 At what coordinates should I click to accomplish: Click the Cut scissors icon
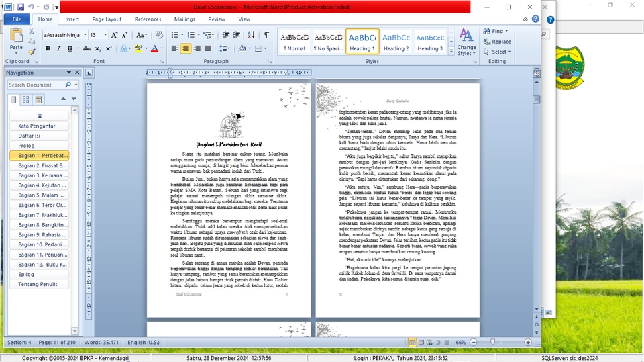(32, 32)
